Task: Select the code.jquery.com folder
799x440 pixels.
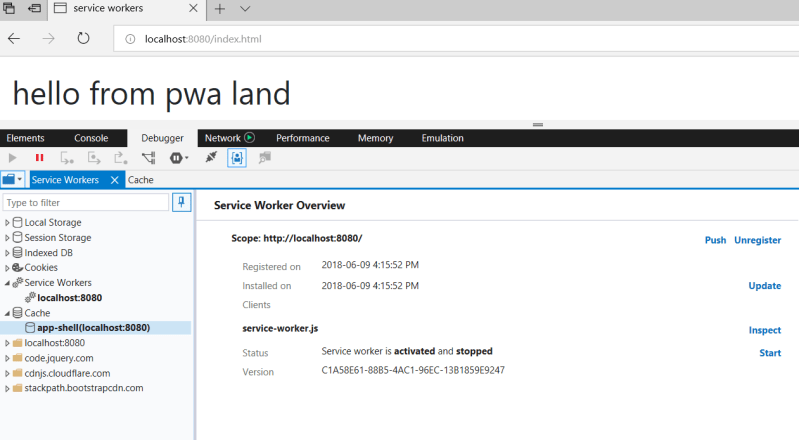Action: [59, 358]
